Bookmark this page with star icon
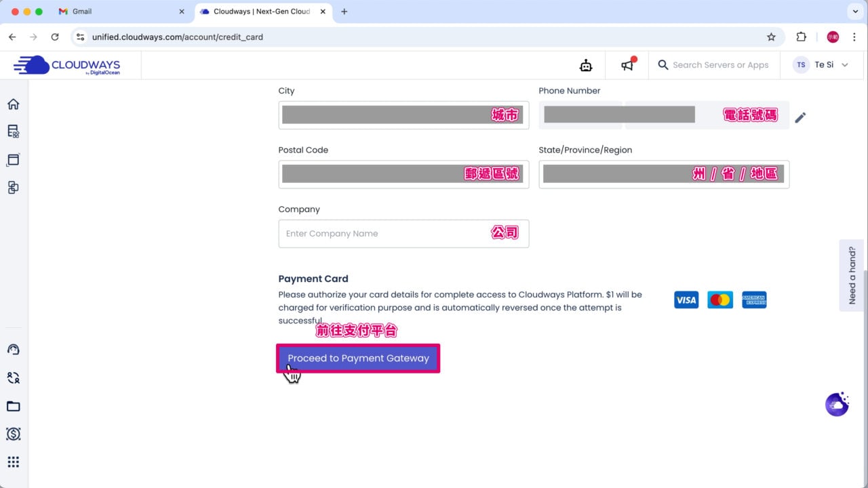868x488 pixels. pyautogui.click(x=771, y=37)
